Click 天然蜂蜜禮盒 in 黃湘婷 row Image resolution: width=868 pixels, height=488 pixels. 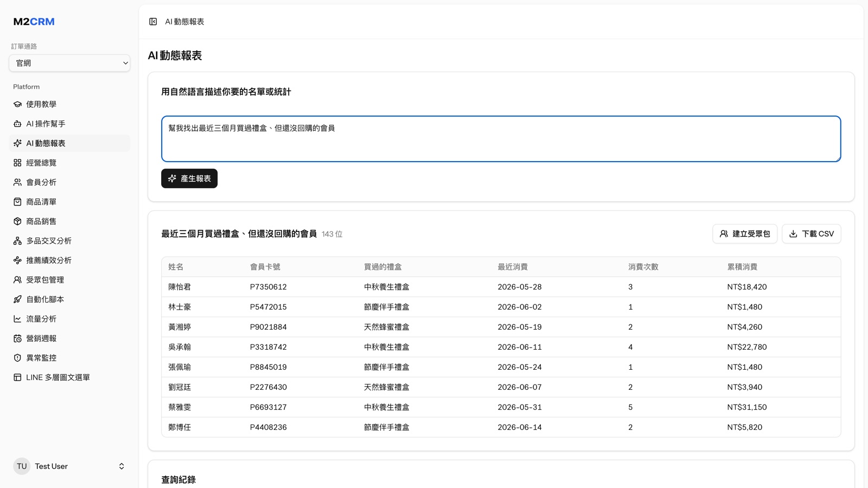[386, 327]
